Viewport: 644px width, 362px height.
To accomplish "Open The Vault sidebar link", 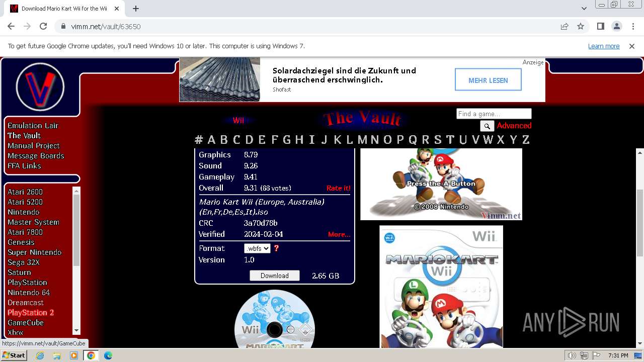I will point(24,136).
